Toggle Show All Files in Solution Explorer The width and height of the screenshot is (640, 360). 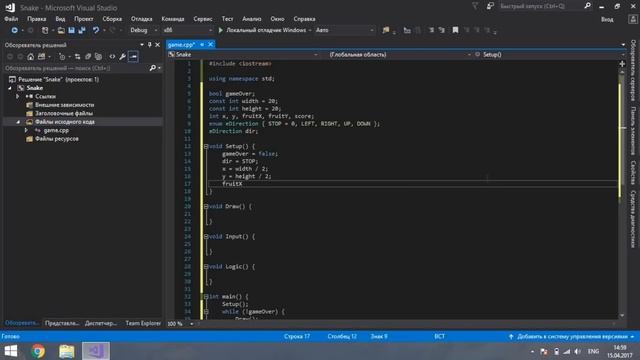(x=98, y=57)
